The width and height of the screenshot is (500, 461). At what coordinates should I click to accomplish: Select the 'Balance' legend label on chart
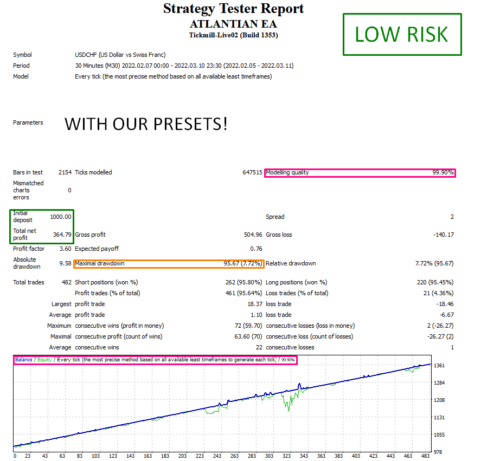(24, 360)
